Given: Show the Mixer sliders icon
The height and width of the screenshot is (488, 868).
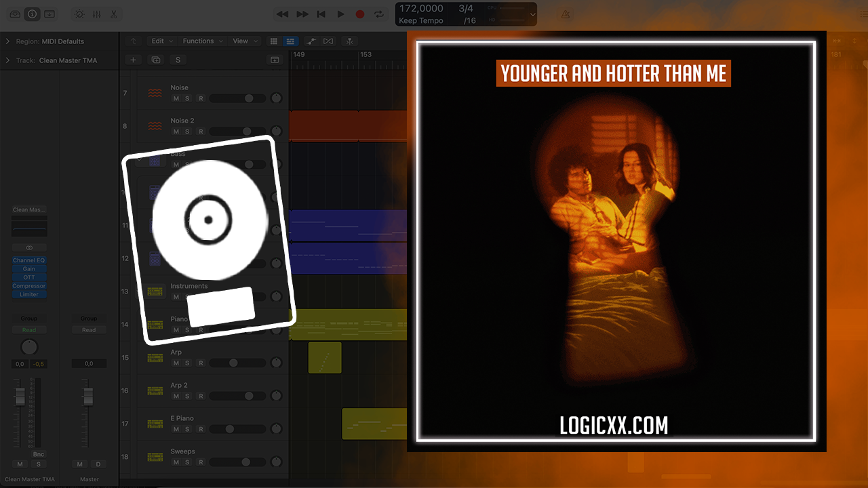Looking at the screenshot, I should tap(96, 14).
